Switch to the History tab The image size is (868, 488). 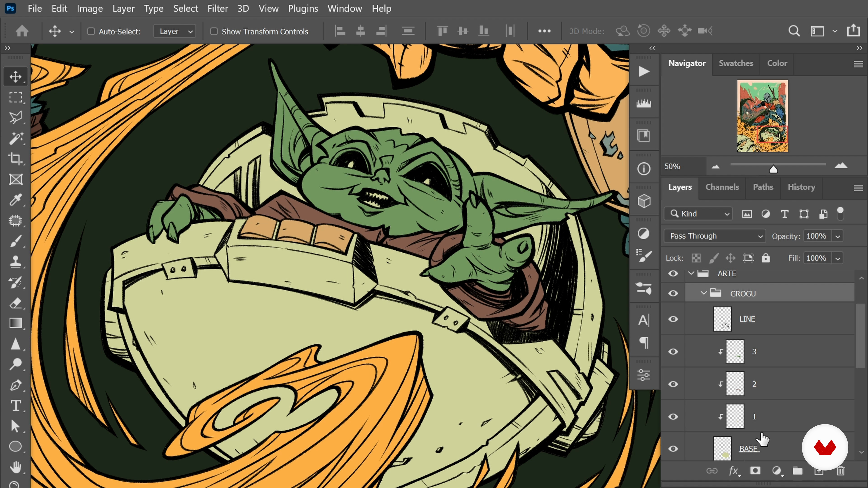coord(801,187)
